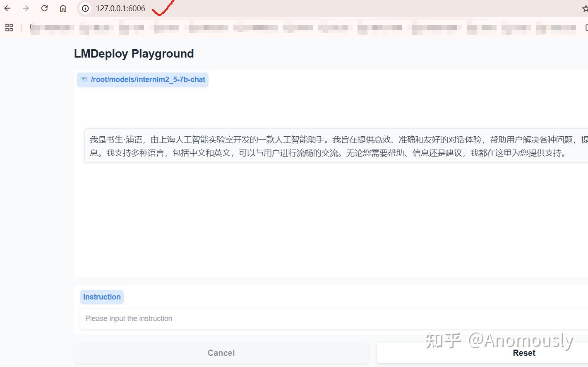Image resolution: width=588 pixels, height=367 pixels.
Task: Toggle the bookmark star for this page
Action: [x=585, y=8]
